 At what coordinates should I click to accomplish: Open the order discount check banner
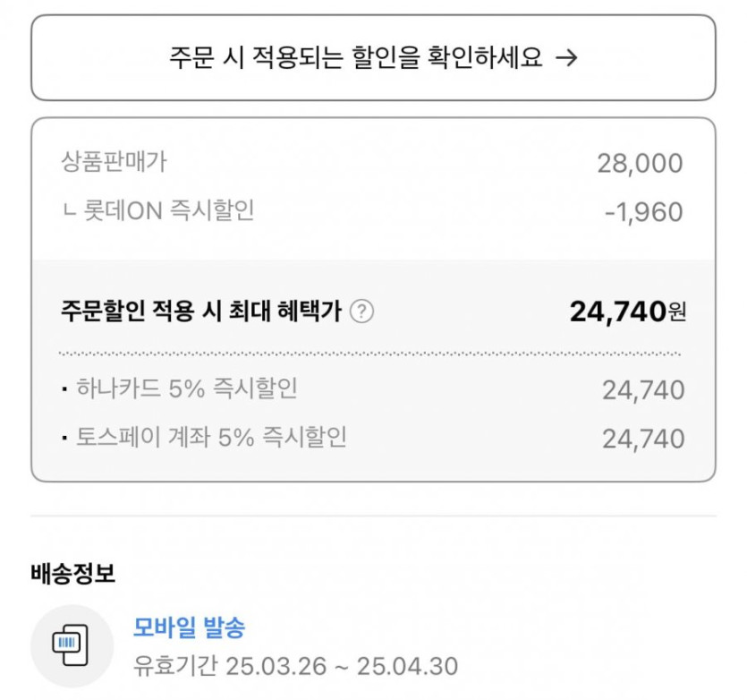click(x=373, y=58)
